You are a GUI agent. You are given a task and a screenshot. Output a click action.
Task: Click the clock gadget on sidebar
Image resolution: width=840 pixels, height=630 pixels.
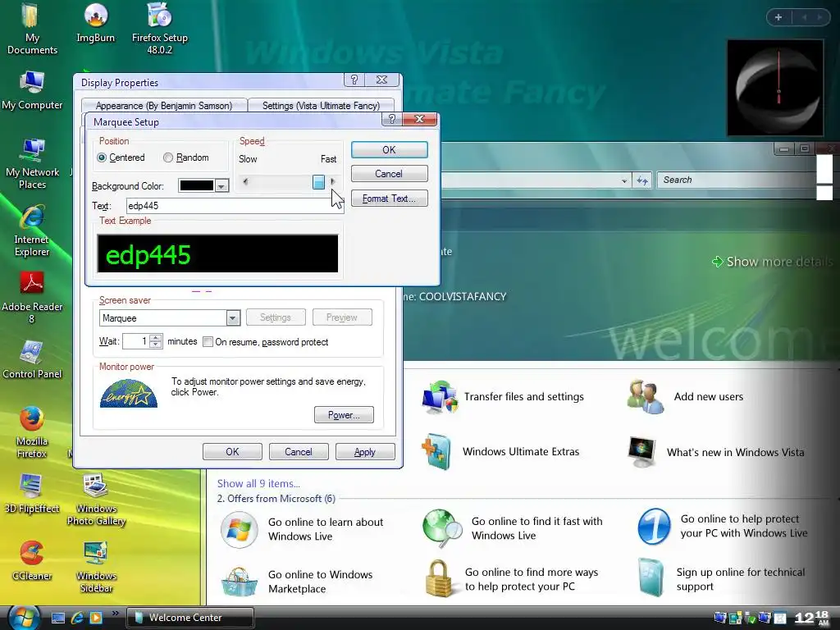776,87
